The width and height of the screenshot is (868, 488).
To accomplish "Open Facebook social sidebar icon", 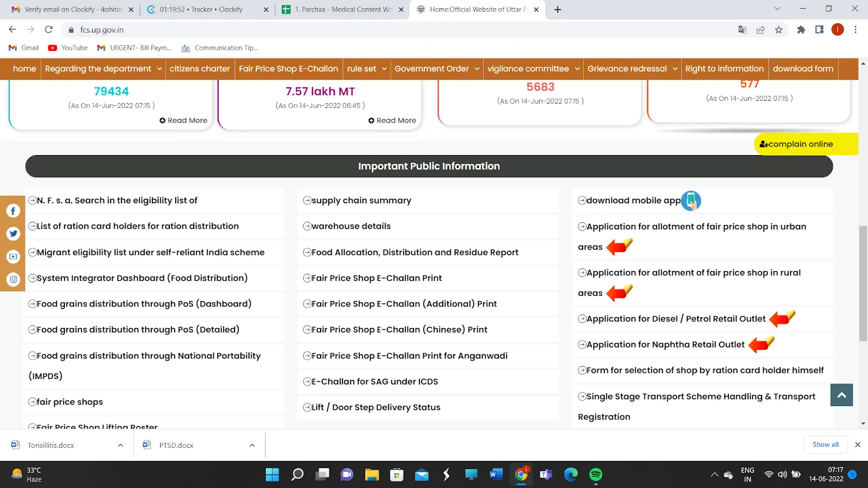I will point(13,211).
